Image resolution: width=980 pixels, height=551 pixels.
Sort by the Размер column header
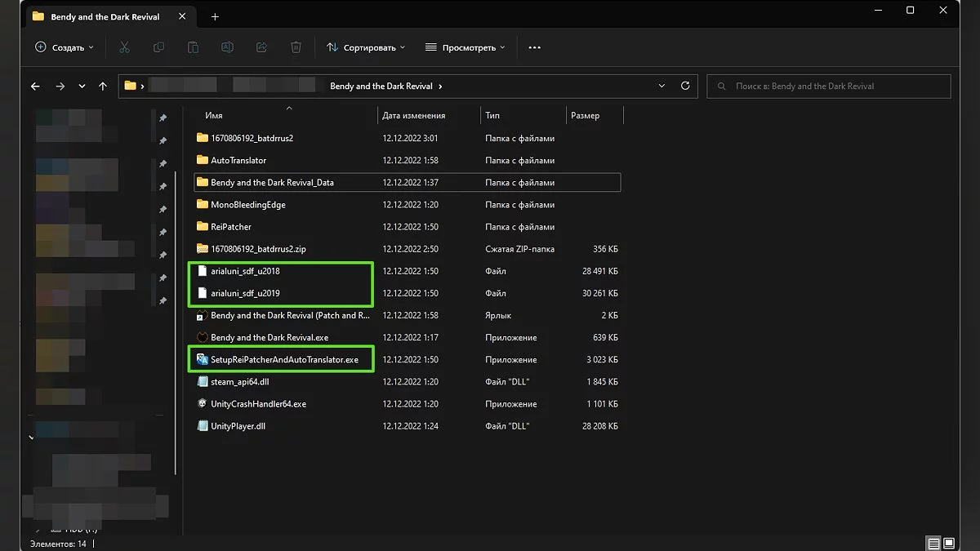586,116
